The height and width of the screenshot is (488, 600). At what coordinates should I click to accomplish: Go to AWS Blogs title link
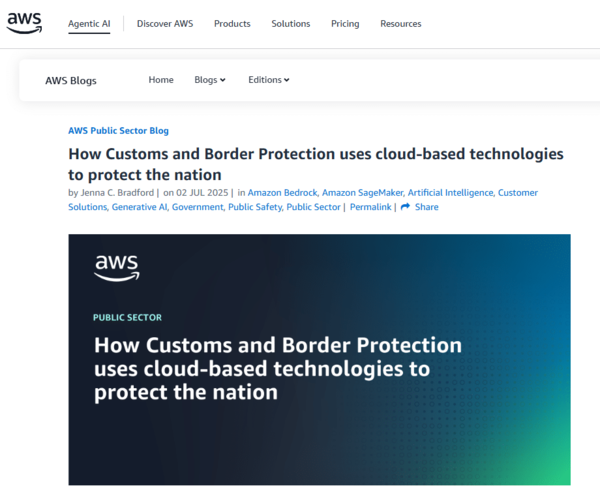[x=71, y=80]
